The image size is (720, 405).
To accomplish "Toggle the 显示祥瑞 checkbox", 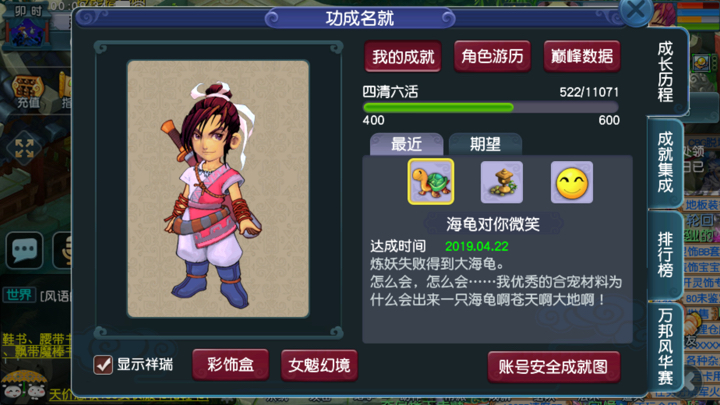I will tap(103, 365).
